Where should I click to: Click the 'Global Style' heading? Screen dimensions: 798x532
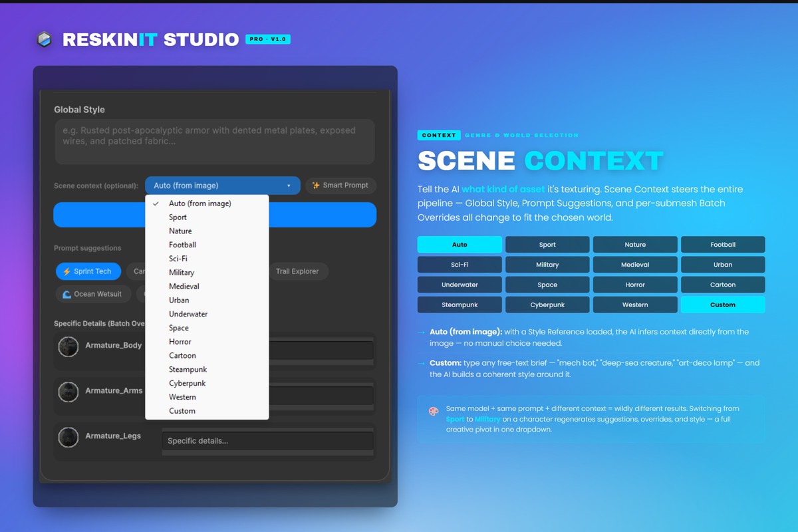[79, 110]
